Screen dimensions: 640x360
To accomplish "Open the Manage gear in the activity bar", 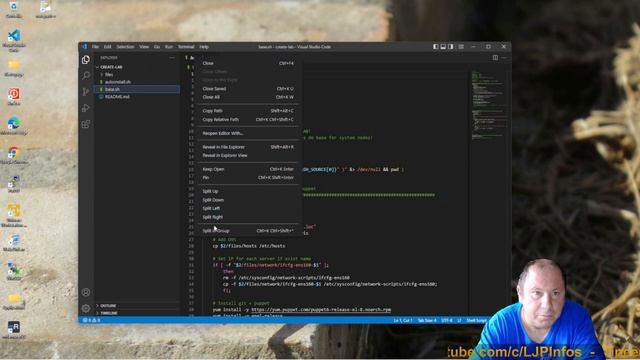I will tap(86, 308).
